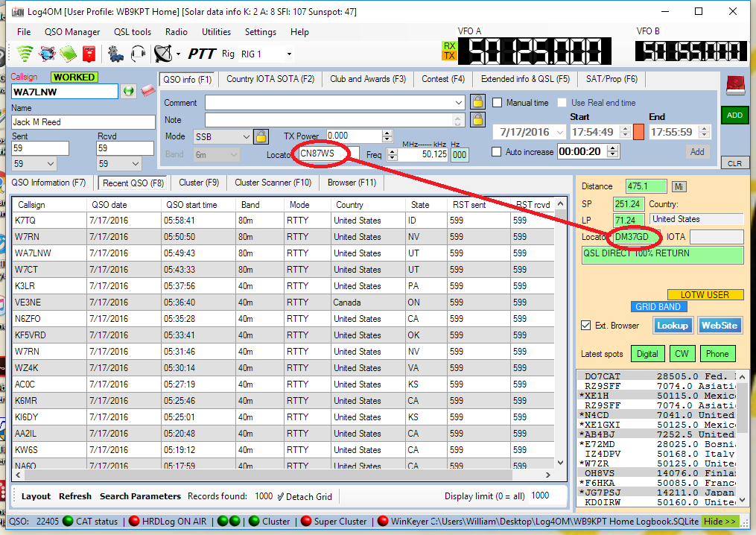756x535 pixels.
Task: Click the RX TX indicator by VFO A
Action: [x=449, y=51]
